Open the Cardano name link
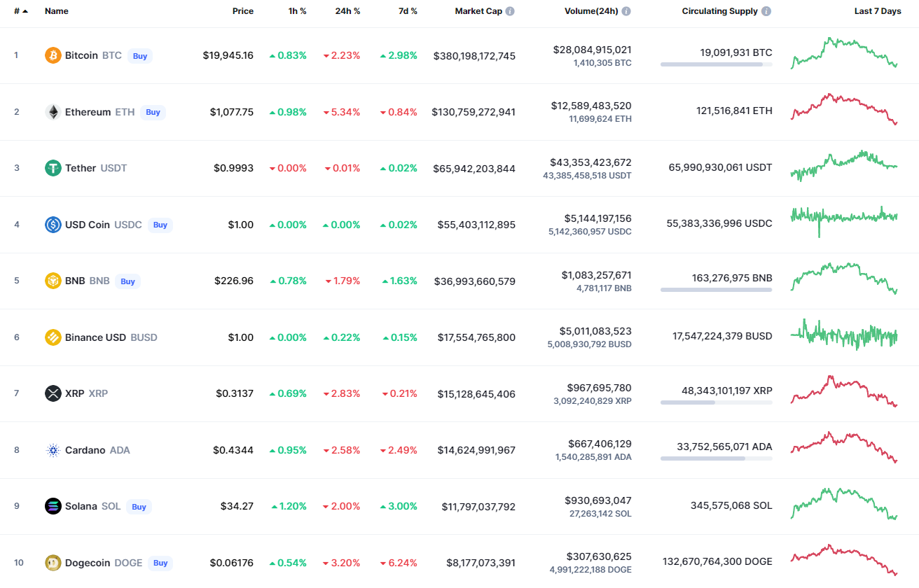The height and width of the screenshot is (588, 919). click(x=85, y=450)
